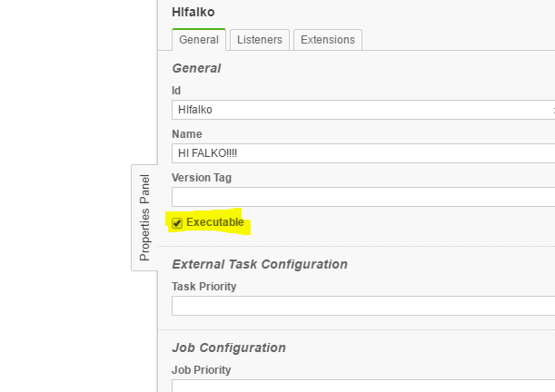
Task: Switch to the Listeners tab
Action: [x=260, y=40]
